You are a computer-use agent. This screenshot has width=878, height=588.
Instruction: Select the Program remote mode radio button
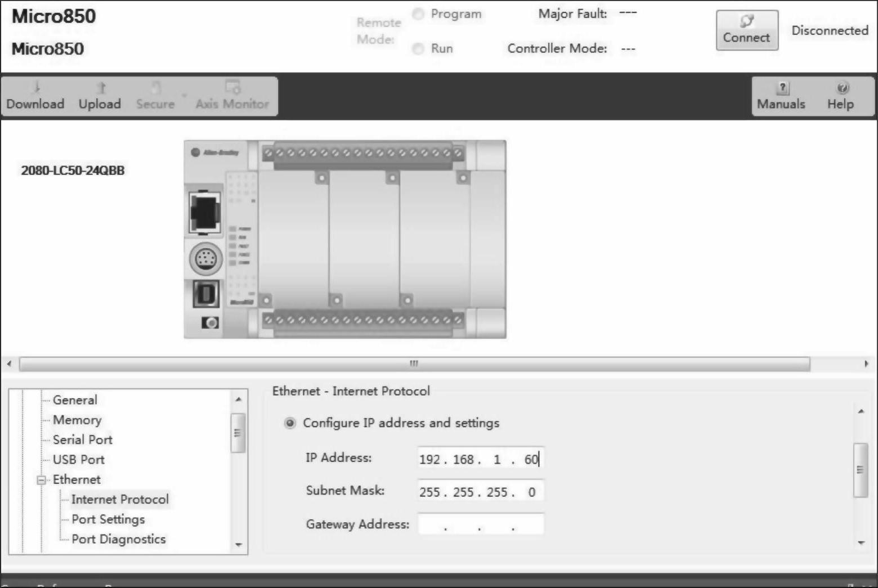[x=418, y=14]
